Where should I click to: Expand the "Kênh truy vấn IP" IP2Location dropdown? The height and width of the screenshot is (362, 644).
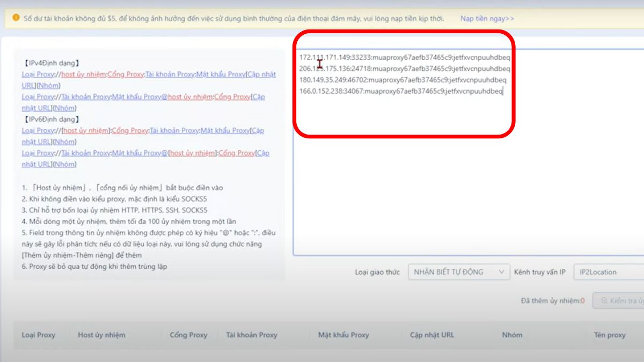point(609,272)
